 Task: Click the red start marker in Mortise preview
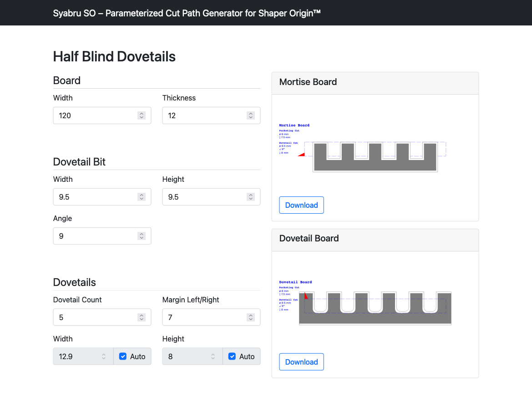[301, 155]
